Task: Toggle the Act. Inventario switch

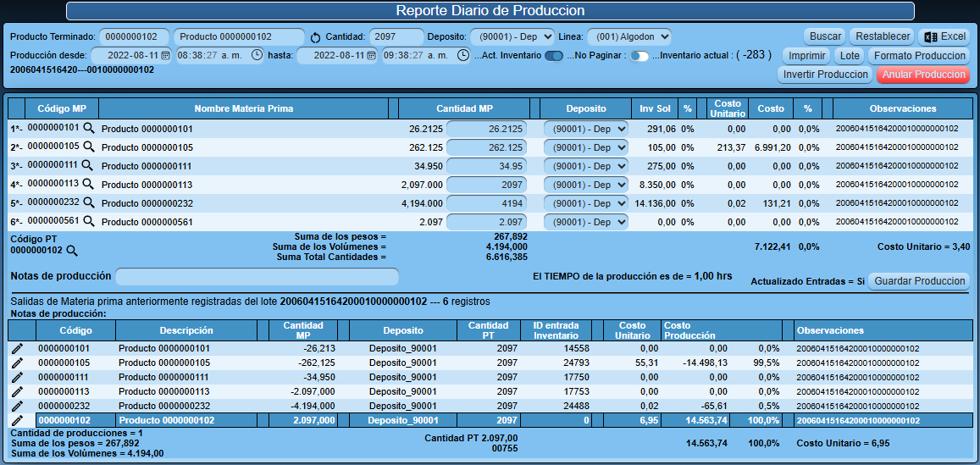Action: (554, 56)
